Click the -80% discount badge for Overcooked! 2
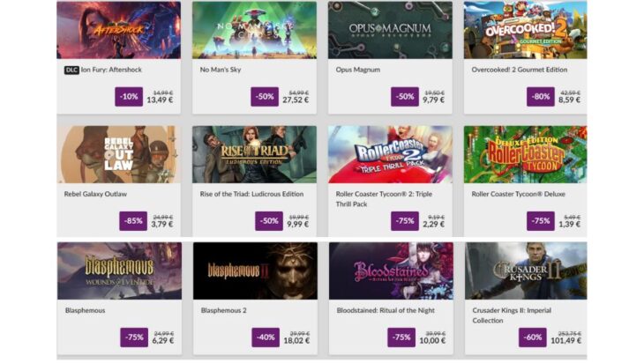The width and height of the screenshot is (644, 363). pos(541,97)
